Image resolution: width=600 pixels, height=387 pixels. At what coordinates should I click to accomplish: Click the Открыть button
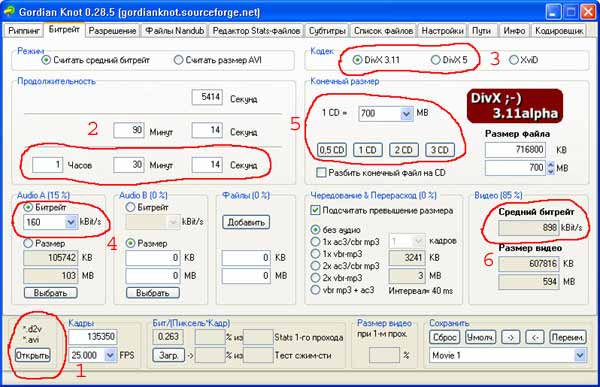point(33,355)
